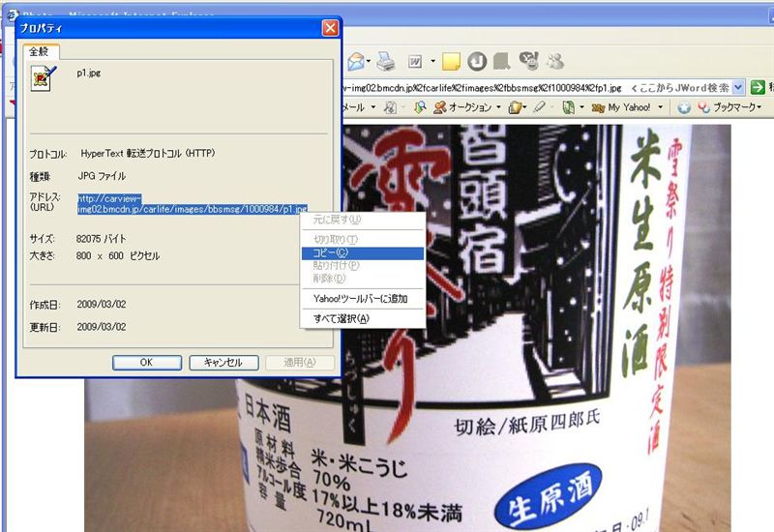This screenshot has height=532, width=774.
Task: Choose すべて選択(A) in the context menu
Action: tap(362, 319)
